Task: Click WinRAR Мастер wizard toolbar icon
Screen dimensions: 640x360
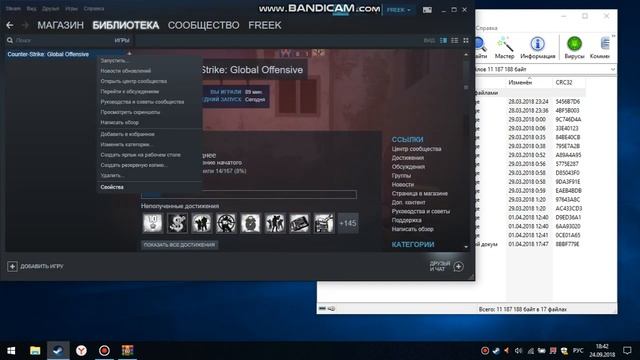Action: [504, 47]
